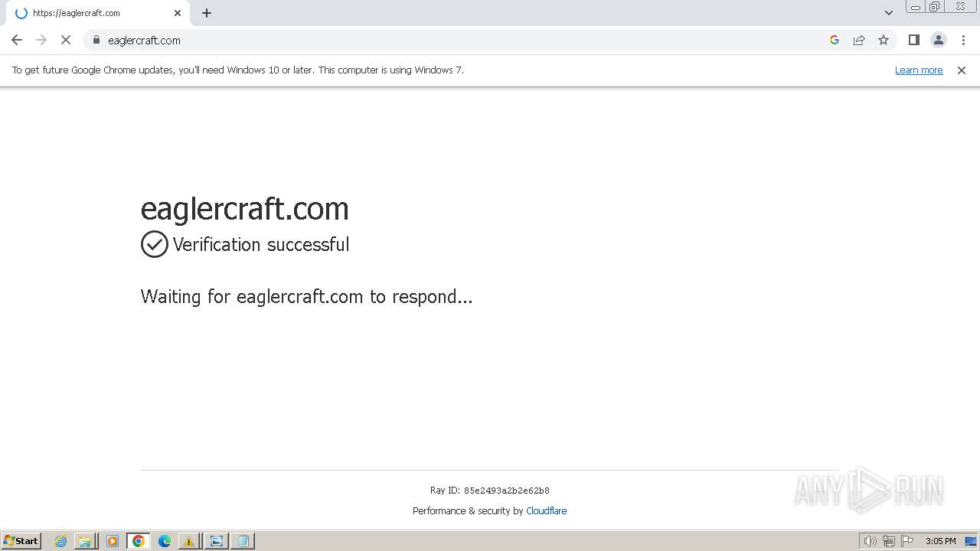Click the update notice about Windows 7
Screen dimensions: 980x551
(238, 70)
